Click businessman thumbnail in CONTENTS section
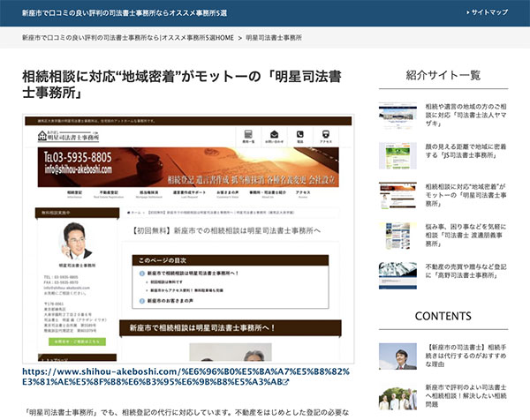This screenshot has width=530, height=420. pyautogui.click(x=397, y=356)
